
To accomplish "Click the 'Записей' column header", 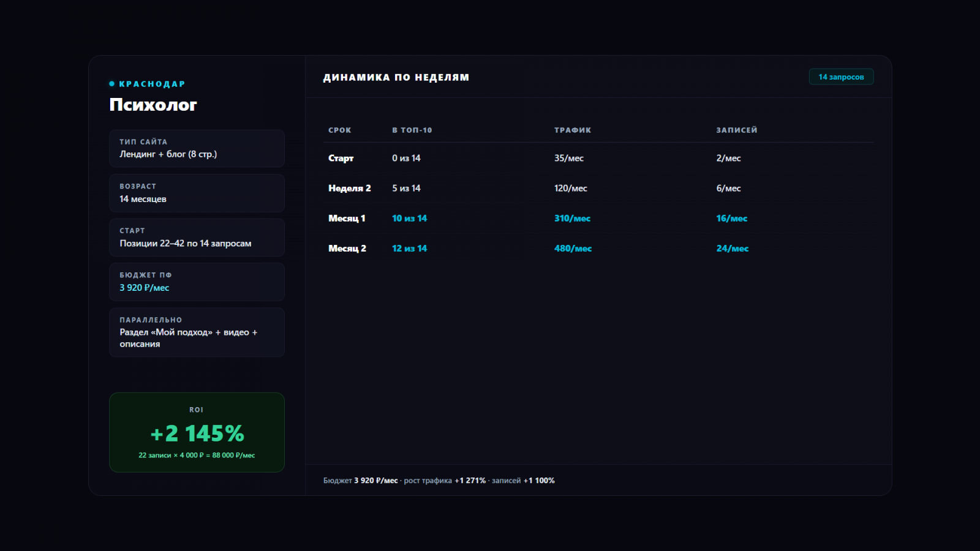I will click(x=737, y=130).
